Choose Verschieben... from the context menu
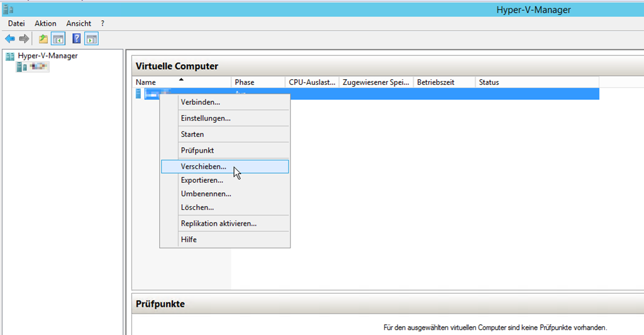The height and width of the screenshot is (335, 644). pyautogui.click(x=203, y=167)
